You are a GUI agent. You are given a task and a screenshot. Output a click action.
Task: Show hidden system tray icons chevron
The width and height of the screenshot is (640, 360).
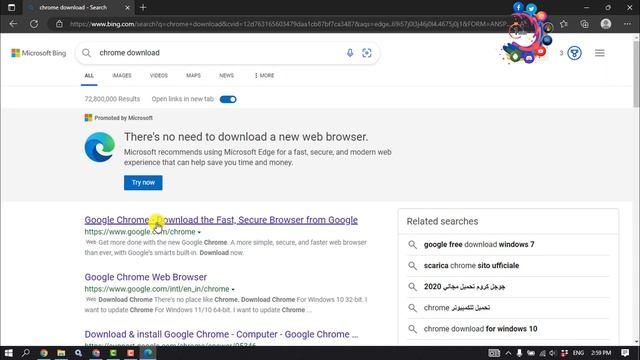click(x=508, y=353)
